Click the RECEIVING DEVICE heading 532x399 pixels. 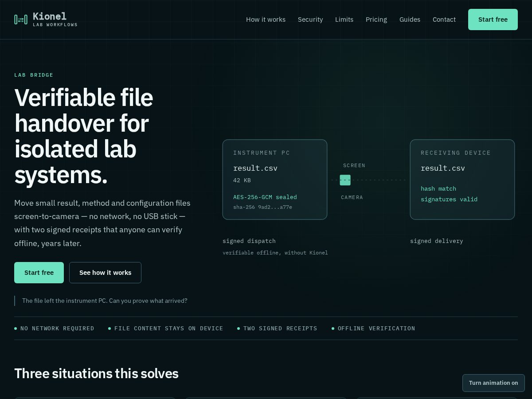tap(456, 153)
